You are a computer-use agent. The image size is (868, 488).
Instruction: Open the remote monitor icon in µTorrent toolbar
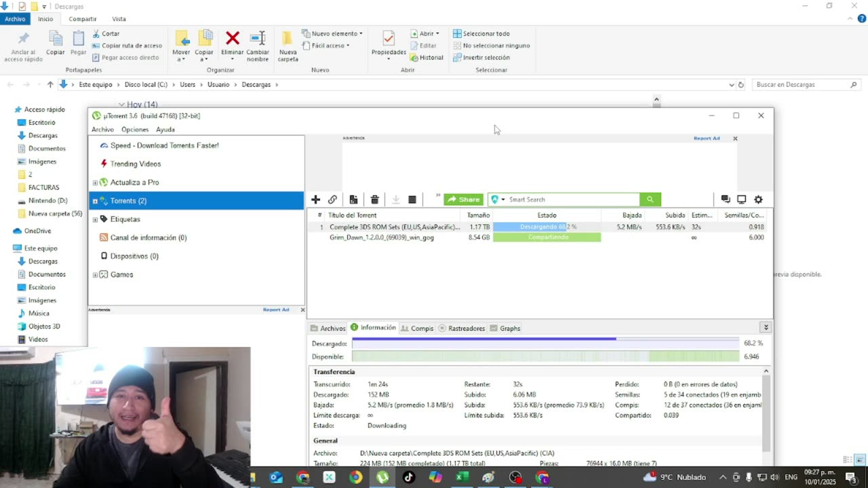click(741, 199)
